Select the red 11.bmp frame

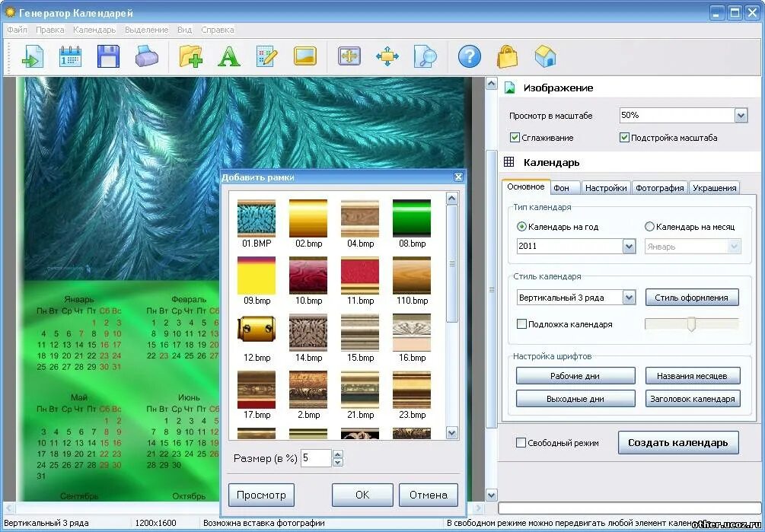click(360, 276)
